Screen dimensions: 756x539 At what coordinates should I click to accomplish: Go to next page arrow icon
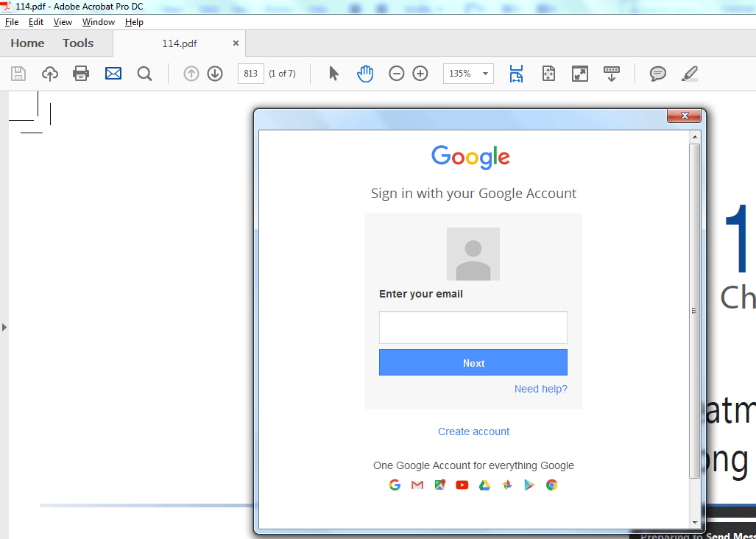(x=215, y=74)
